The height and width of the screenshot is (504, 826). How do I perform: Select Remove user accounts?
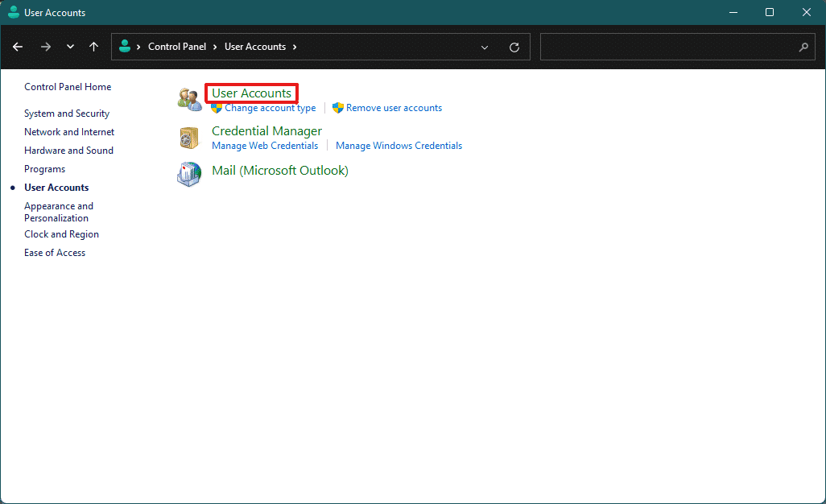point(394,108)
